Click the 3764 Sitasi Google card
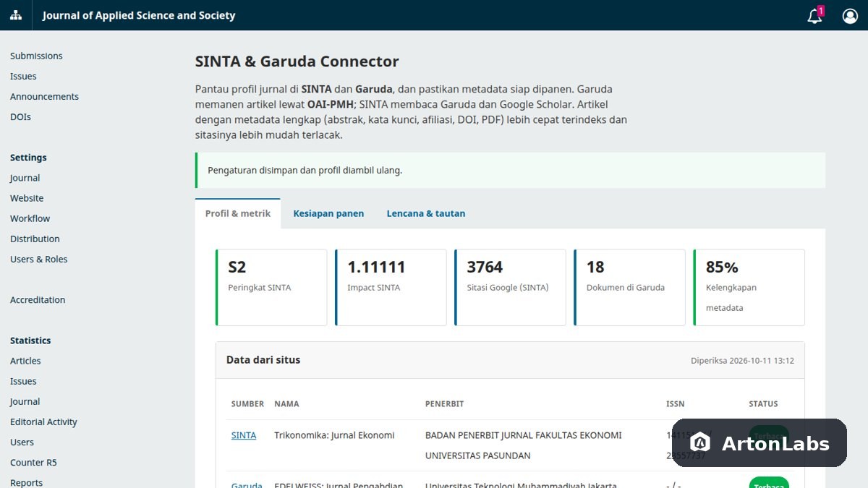This screenshot has height=488, width=868. (510, 288)
